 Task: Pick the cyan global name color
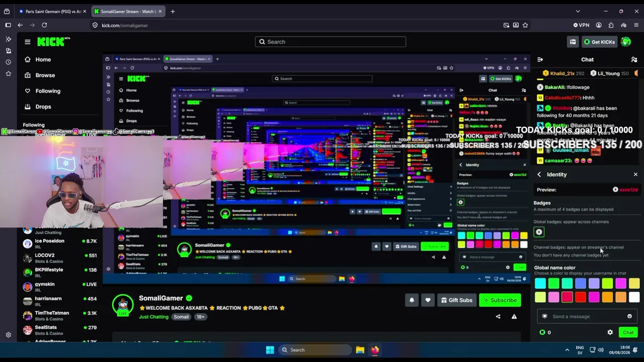(x=540, y=284)
